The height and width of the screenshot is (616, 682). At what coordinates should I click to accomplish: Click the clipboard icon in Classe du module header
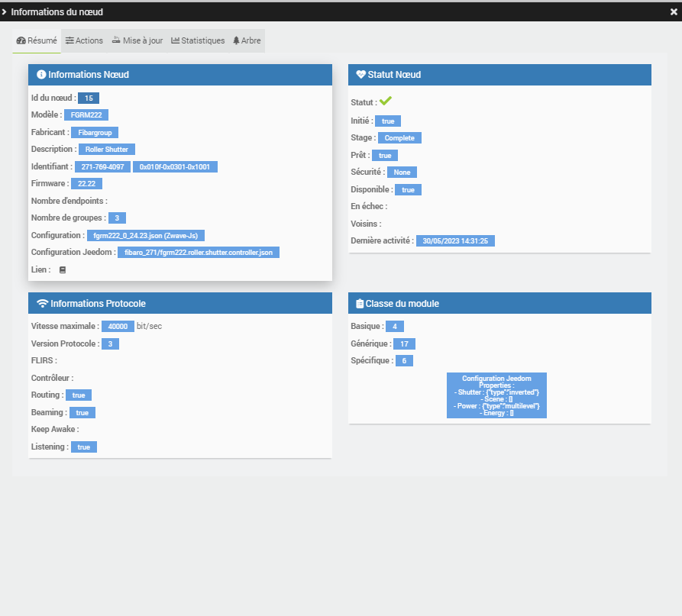click(x=360, y=304)
